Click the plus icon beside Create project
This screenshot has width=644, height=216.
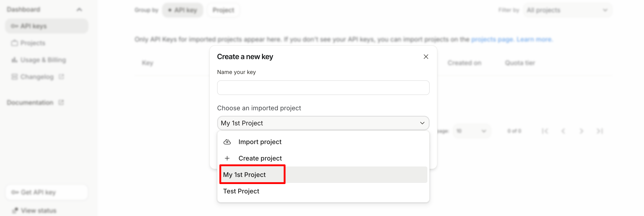(227, 158)
